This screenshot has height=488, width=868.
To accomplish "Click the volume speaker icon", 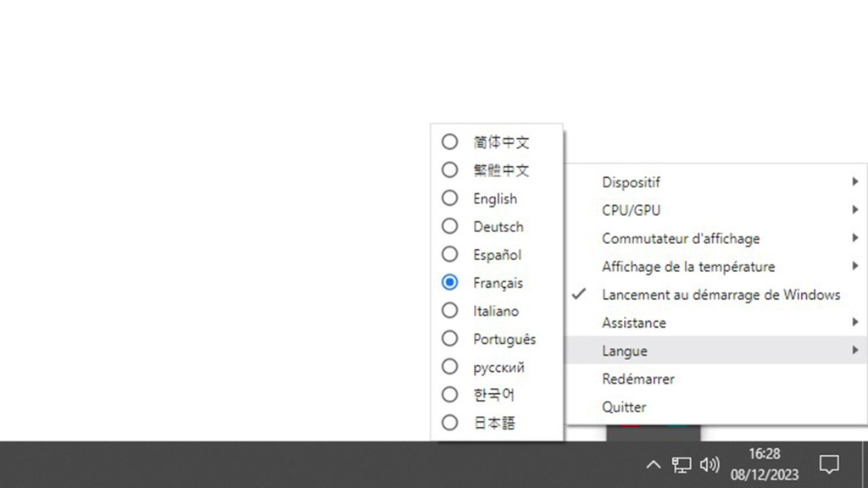I will [x=709, y=464].
